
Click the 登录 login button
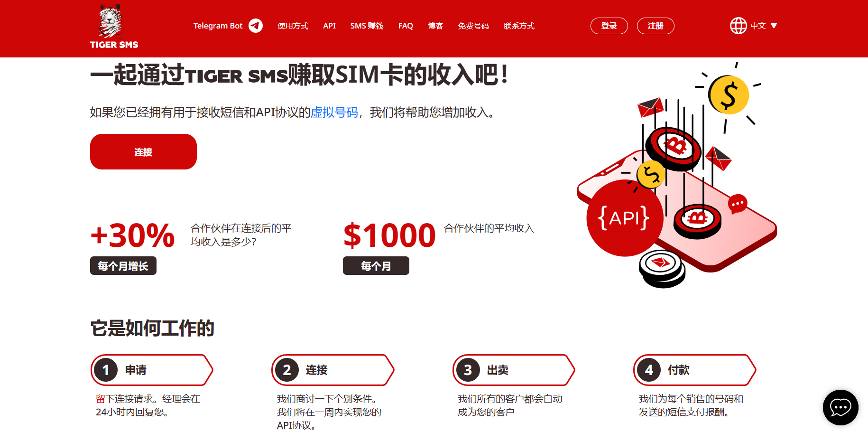[609, 26]
